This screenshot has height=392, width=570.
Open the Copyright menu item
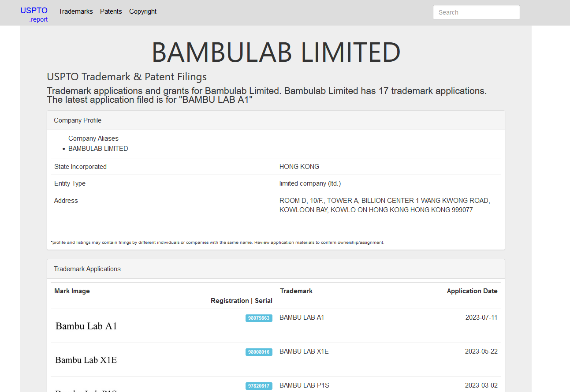click(143, 11)
